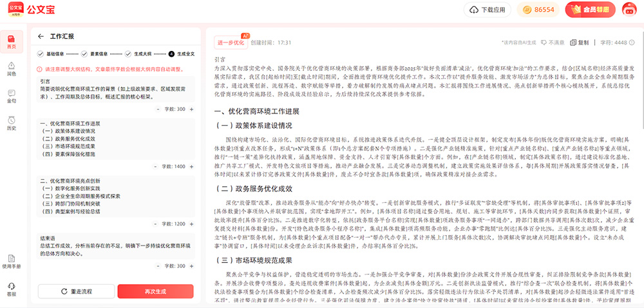Open the 润色 polish tool in sidebar

pyautogui.click(x=11, y=68)
